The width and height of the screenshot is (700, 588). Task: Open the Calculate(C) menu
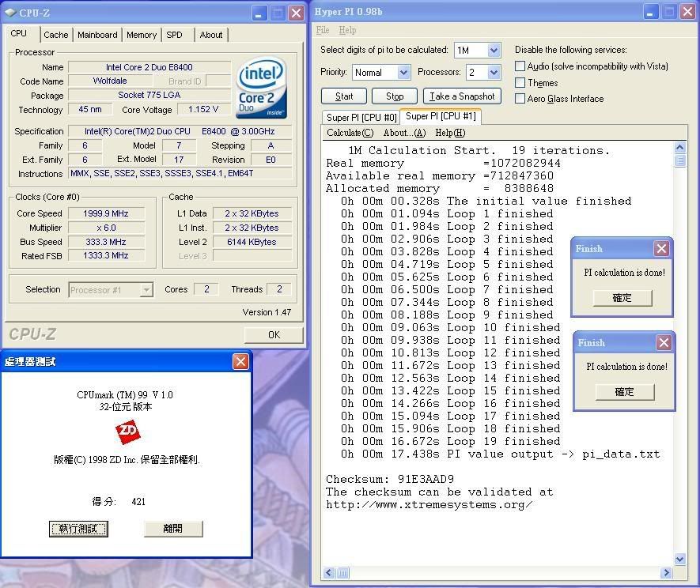coord(350,133)
